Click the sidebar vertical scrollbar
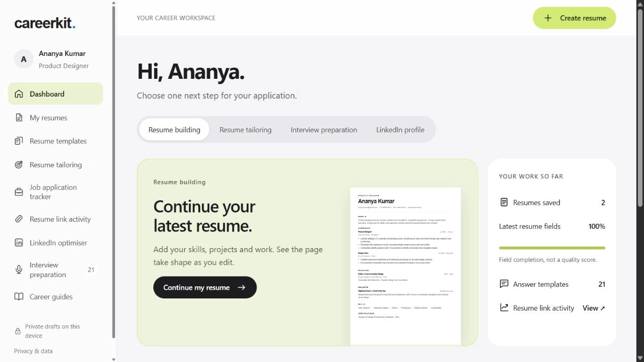This screenshot has width=644, height=362. point(114,173)
